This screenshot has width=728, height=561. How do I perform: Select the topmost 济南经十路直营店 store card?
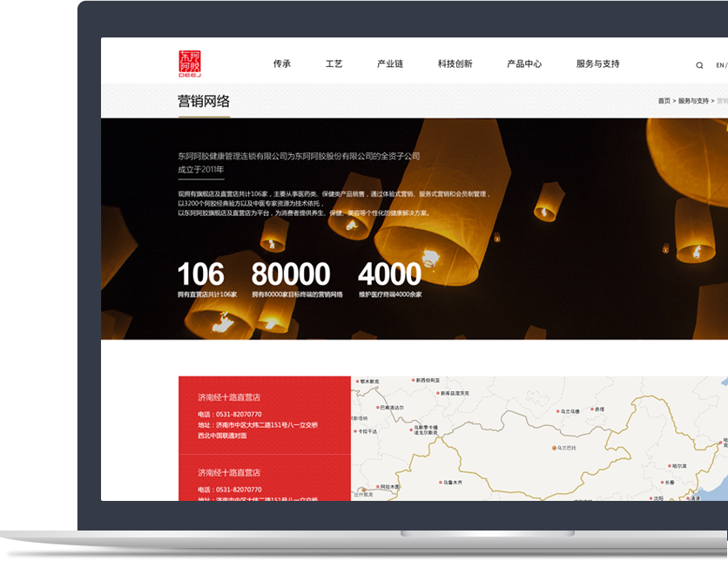coord(264,416)
